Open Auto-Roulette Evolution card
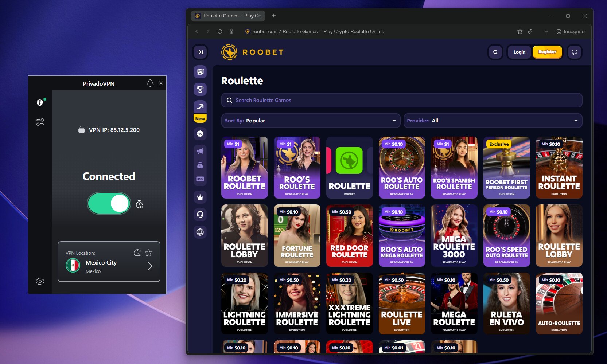Screen dimensions: 607x364 coord(559,304)
